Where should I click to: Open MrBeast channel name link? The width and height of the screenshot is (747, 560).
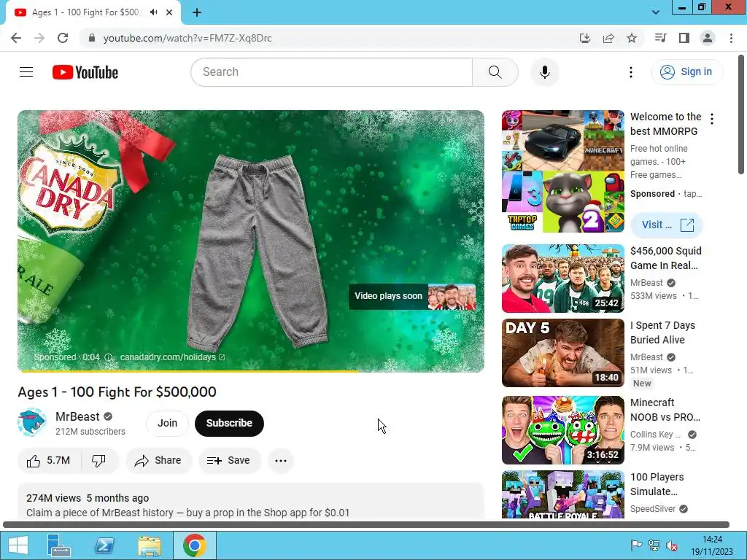(x=77, y=416)
